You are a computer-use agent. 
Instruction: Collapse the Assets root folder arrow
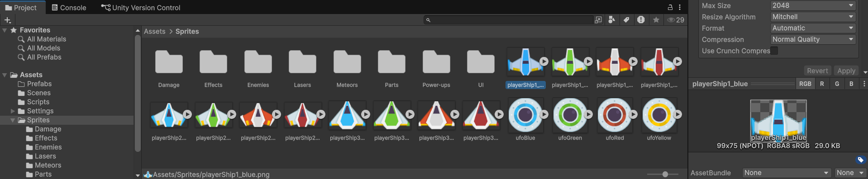[5, 75]
